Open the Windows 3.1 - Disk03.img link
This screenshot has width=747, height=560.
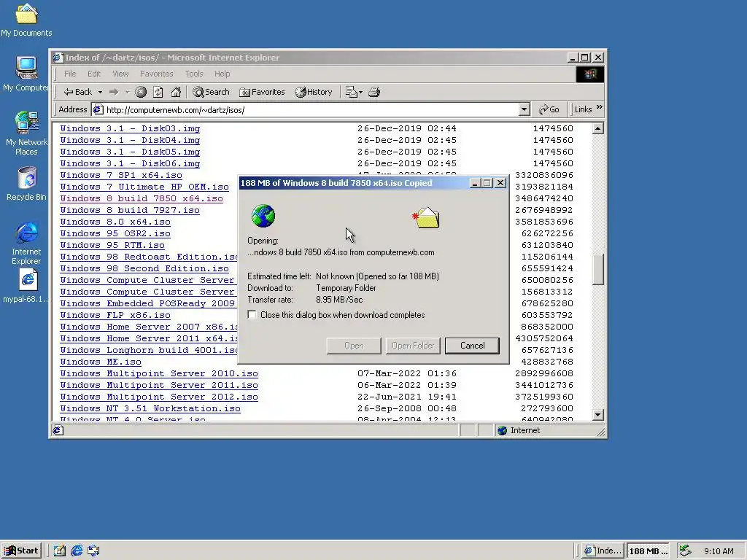pyautogui.click(x=130, y=128)
